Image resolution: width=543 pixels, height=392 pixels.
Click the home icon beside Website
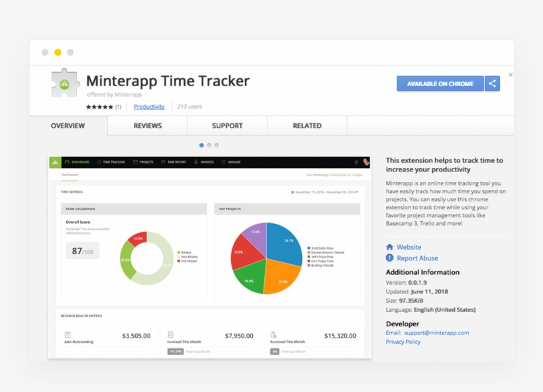[x=389, y=247]
